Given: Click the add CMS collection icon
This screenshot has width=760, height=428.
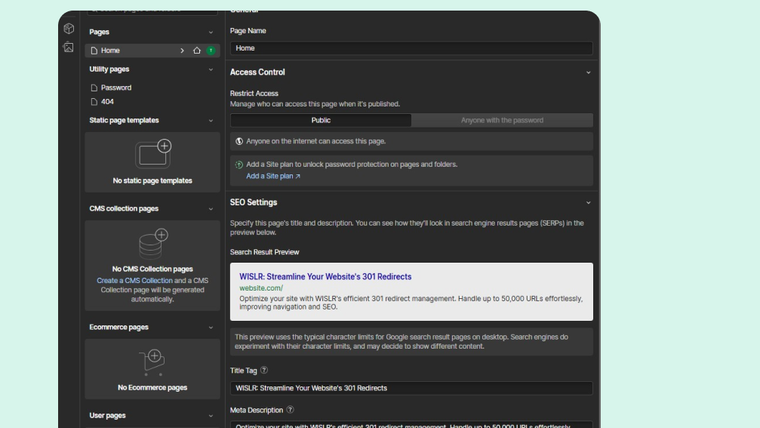Looking at the screenshot, I should click(x=153, y=241).
